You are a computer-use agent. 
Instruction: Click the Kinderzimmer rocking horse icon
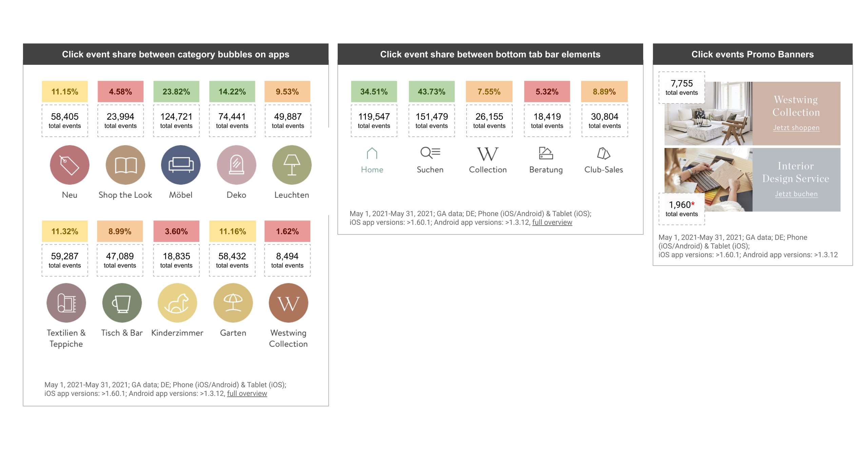pyautogui.click(x=177, y=303)
